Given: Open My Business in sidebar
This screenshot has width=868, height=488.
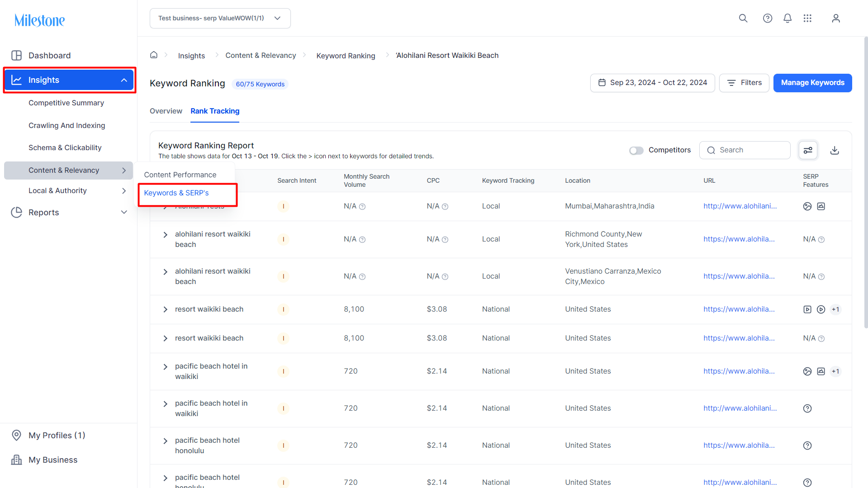Looking at the screenshot, I should point(53,460).
